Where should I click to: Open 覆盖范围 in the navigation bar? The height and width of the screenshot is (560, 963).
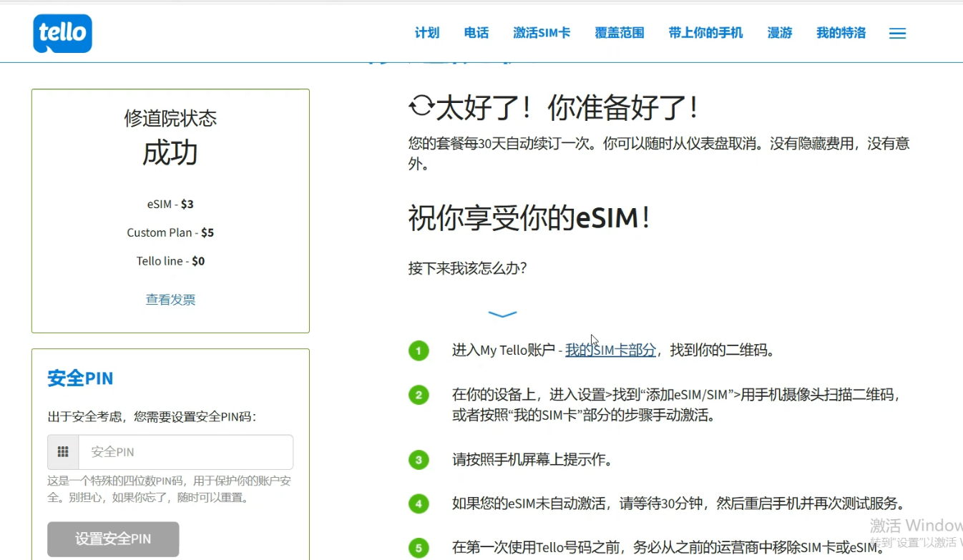[x=620, y=33]
